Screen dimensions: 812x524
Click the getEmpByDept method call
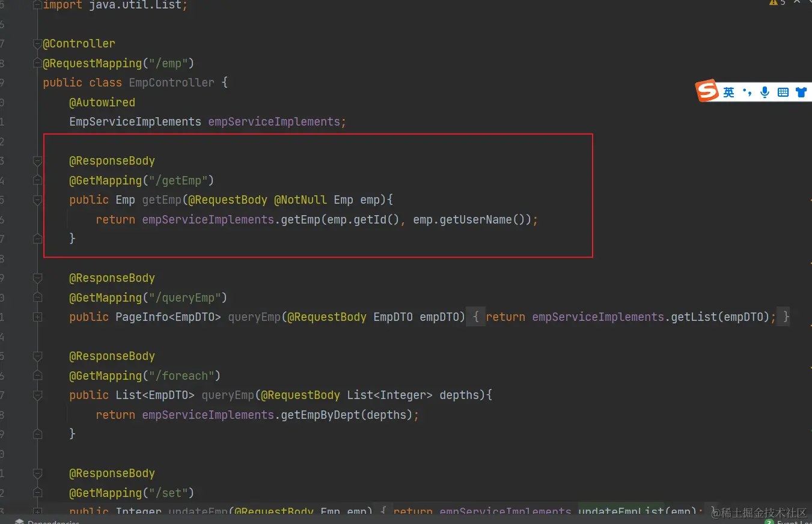point(320,415)
